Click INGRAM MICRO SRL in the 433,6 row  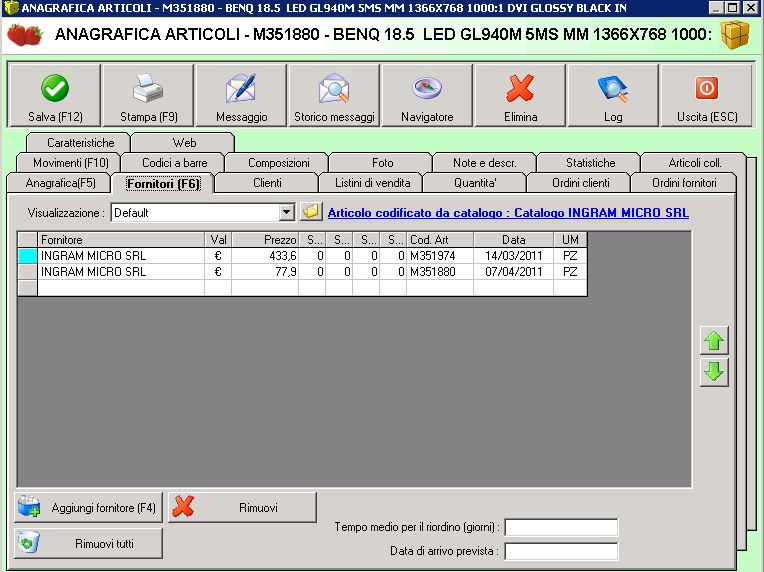click(121, 256)
